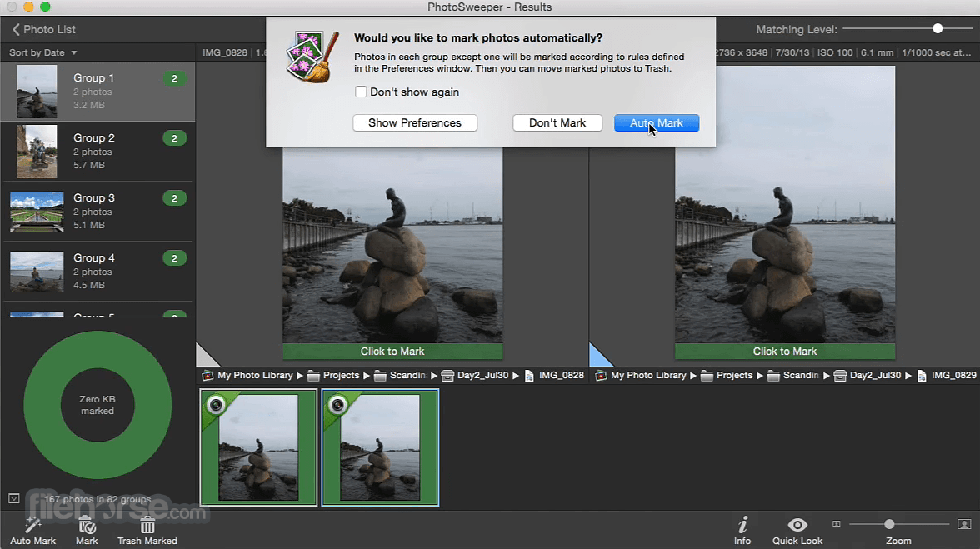Click the Group 4 beach thumbnail

37,271
